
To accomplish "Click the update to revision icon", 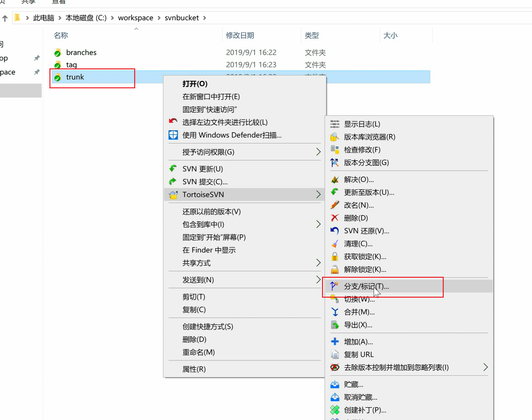I will point(335,192).
